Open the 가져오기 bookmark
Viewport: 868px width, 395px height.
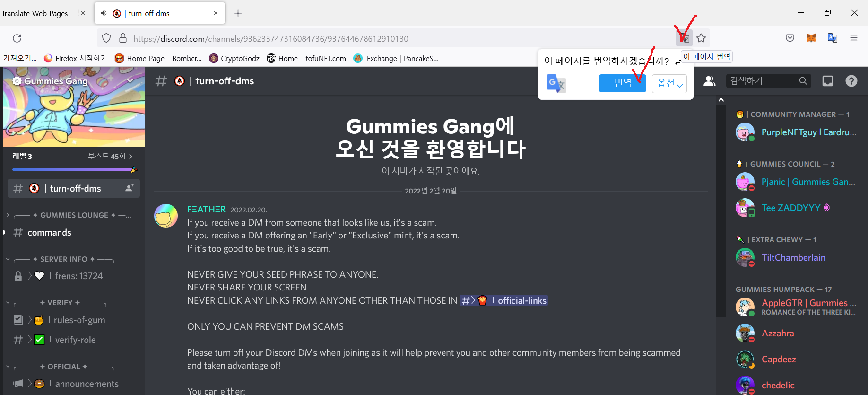tap(20, 58)
